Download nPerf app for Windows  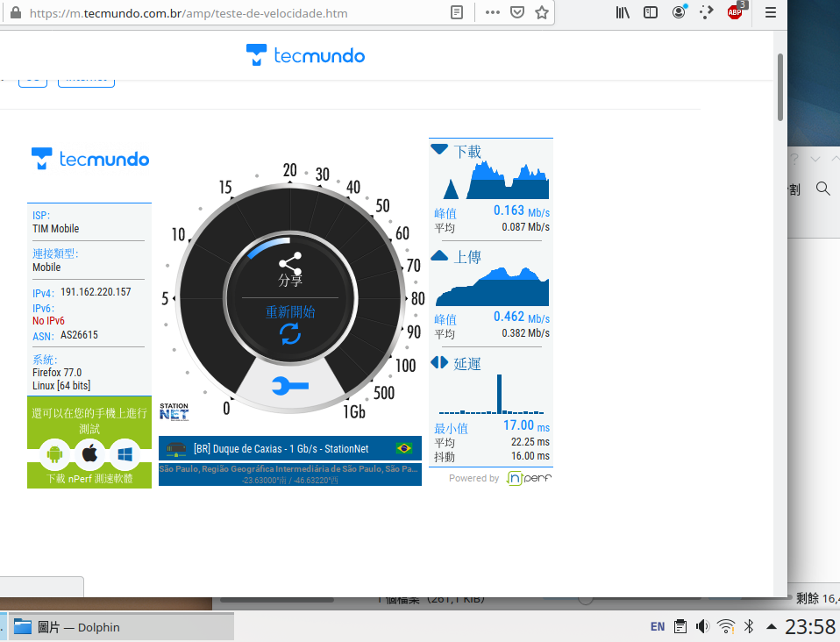click(x=125, y=454)
